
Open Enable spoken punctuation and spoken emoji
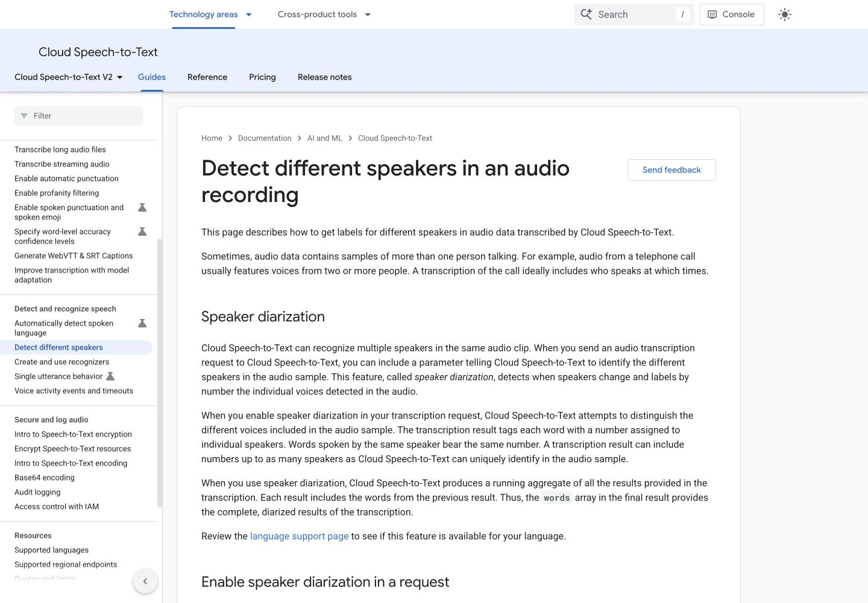tap(69, 212)
